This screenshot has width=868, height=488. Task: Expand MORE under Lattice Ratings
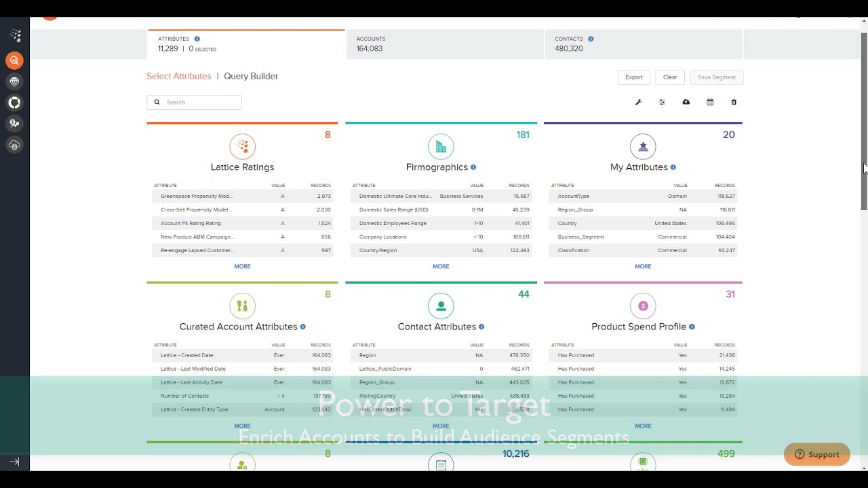[242, 266]
